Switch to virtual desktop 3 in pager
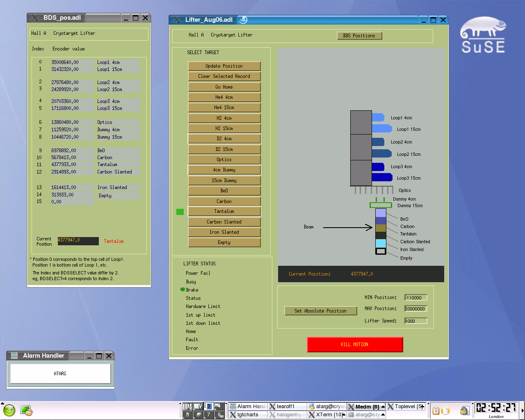The image size is (525, 420). [x=208, y=406]
